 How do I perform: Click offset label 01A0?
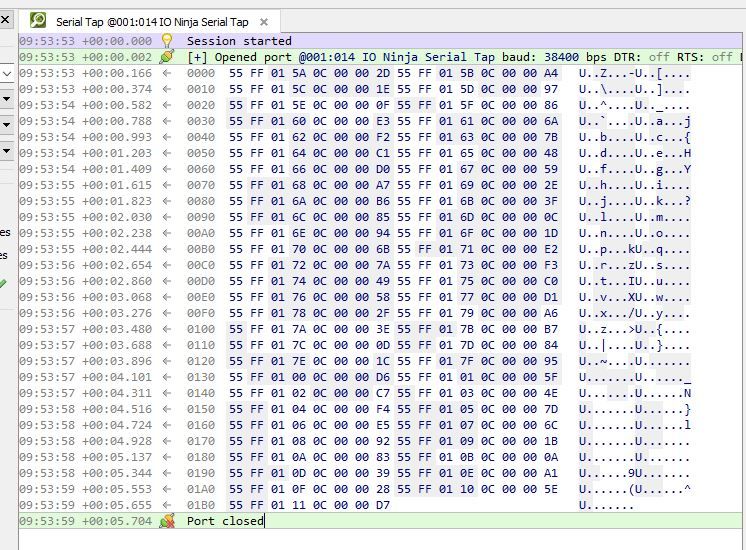click(201, 489)
